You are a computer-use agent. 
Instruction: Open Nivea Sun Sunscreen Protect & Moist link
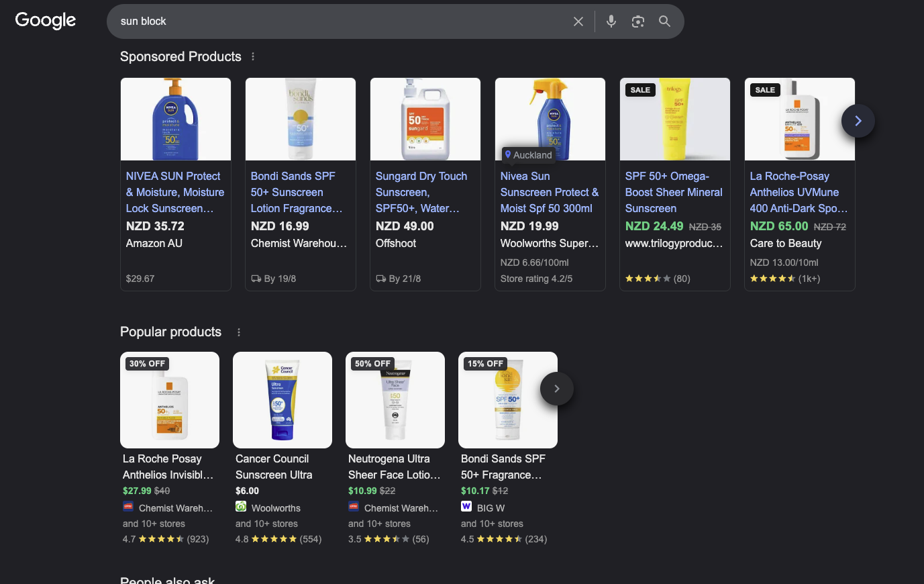point(550,192)
